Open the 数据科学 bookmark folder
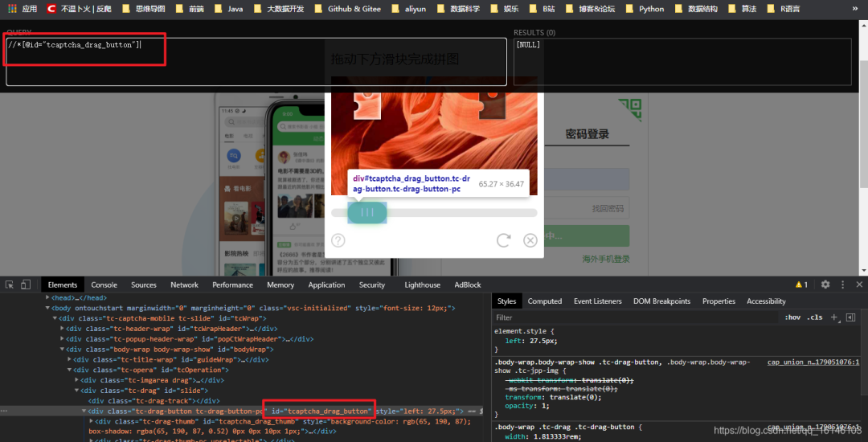 pyautogui.click(x=458, y=9)
